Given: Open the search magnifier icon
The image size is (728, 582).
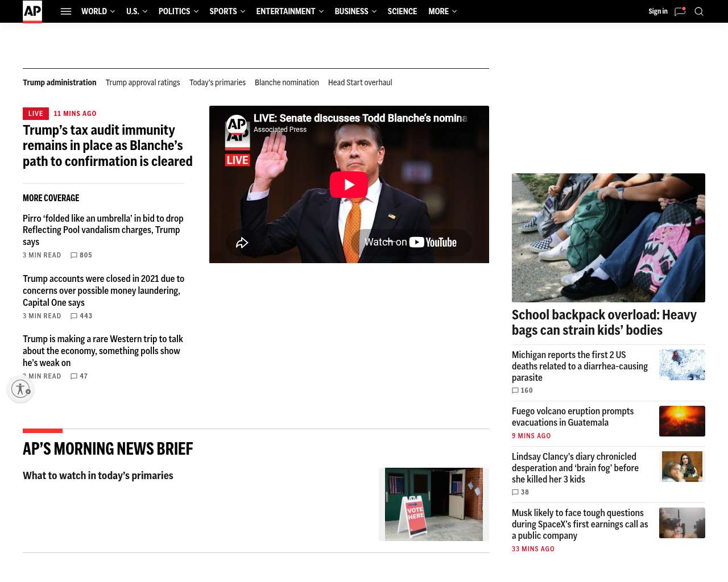Looking at the screenshot, I should tap(699, 11).
